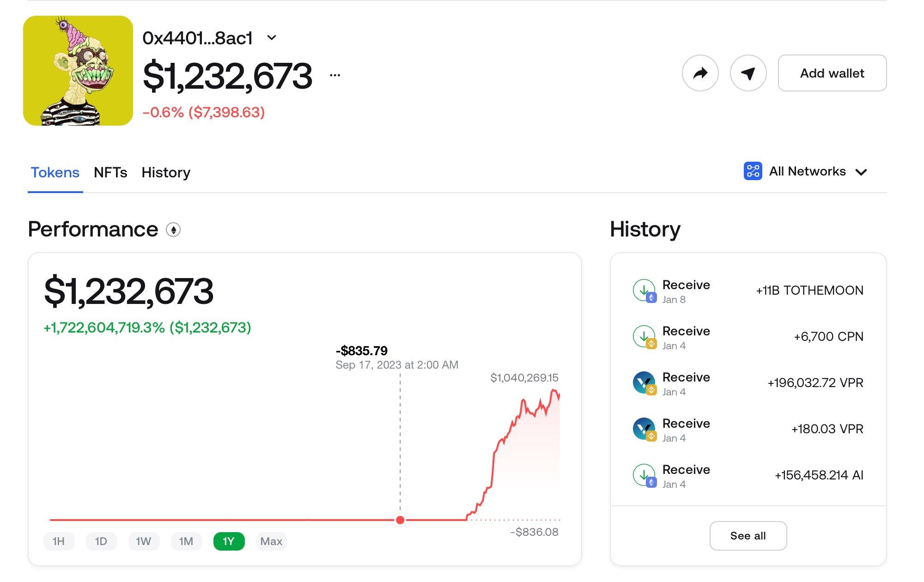Open the History tab

166,172
